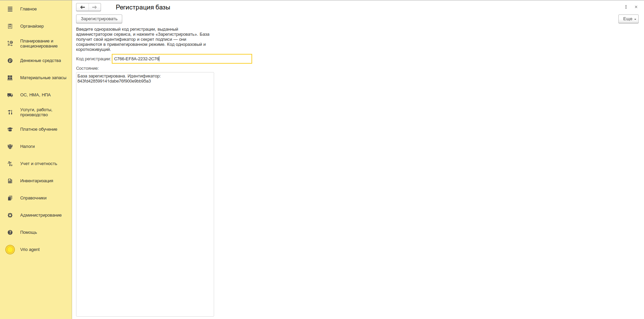Click the Органайзер clipboard icon

[x=10, y=26]
